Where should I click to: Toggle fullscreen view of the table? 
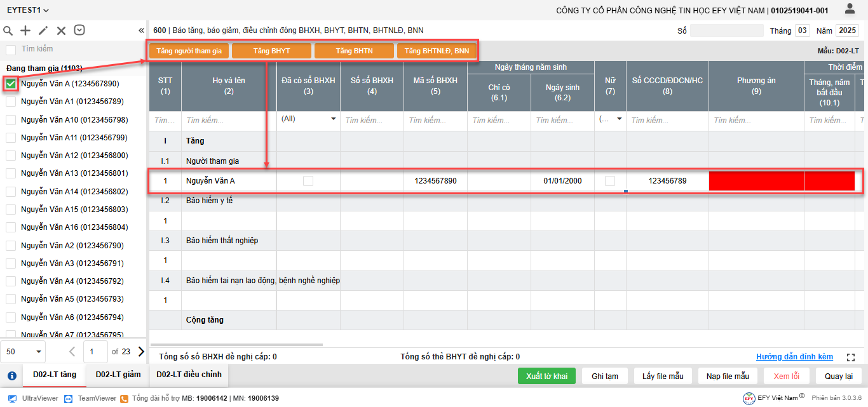pos(851,357)
